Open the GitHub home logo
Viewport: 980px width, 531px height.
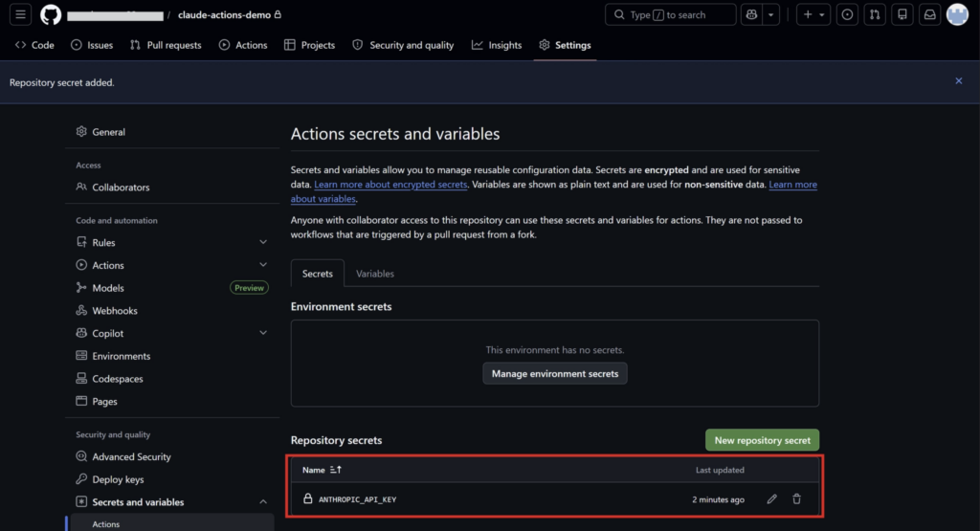51,15
